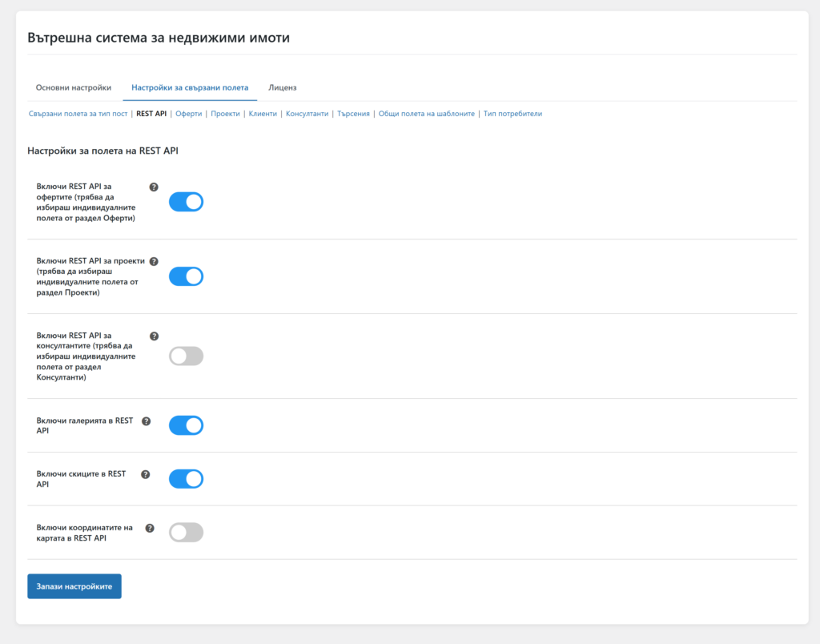Click help icon next to sketches REST API
The width and height of the screenshot is (820, 644).
coord(145,474)
